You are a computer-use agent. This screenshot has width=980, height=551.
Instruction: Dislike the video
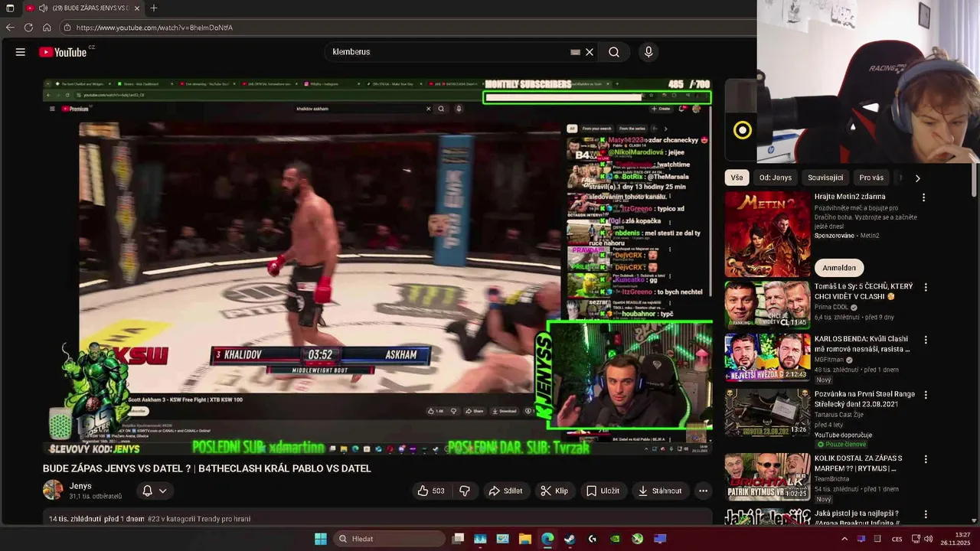(464, 491)
